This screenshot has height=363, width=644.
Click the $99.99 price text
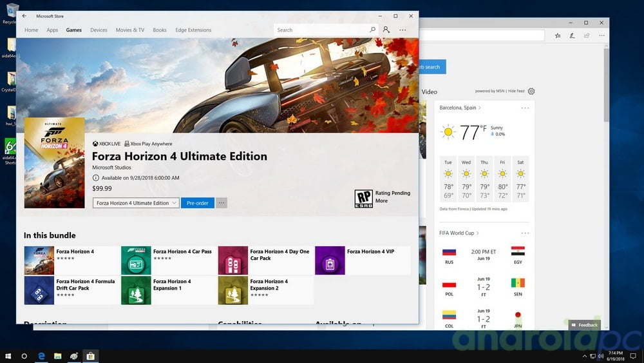pyautogui.click(x=102, y=188)
